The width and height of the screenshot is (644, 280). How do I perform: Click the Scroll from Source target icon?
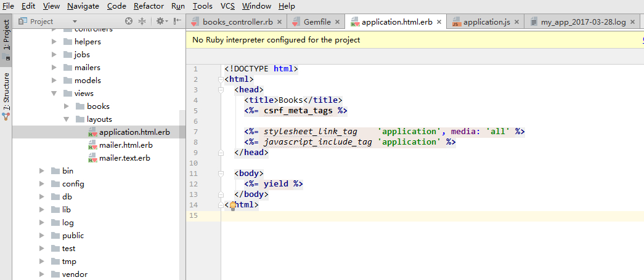[129, 22]
